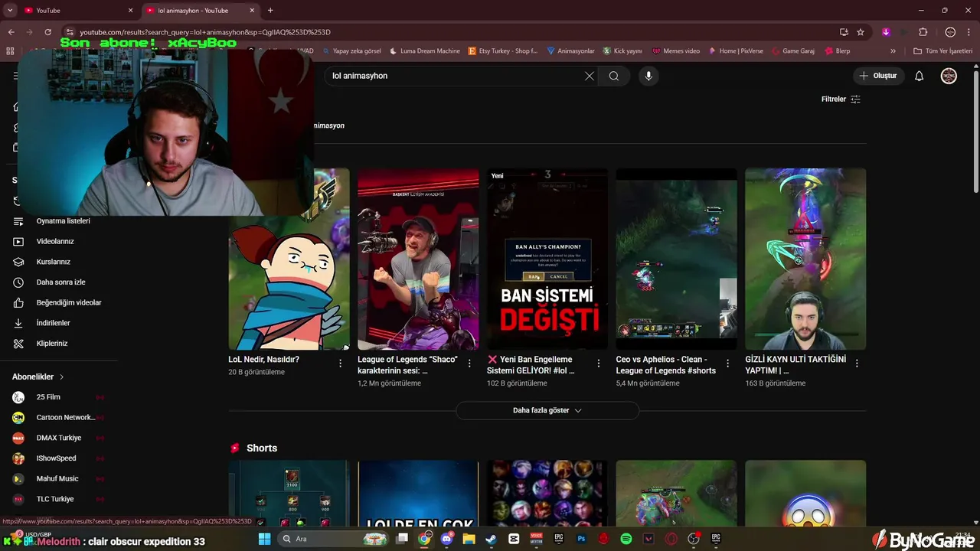Screen dimensions: 980x551
Task: Open Animasyonlar bookmark
Action: click(570, 51)
